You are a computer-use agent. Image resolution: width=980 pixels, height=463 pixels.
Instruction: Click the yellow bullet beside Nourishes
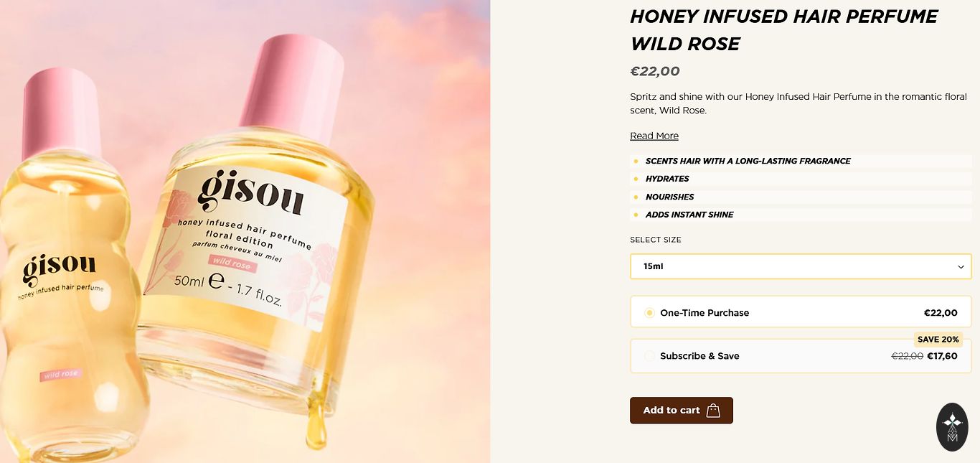point(636,197)
